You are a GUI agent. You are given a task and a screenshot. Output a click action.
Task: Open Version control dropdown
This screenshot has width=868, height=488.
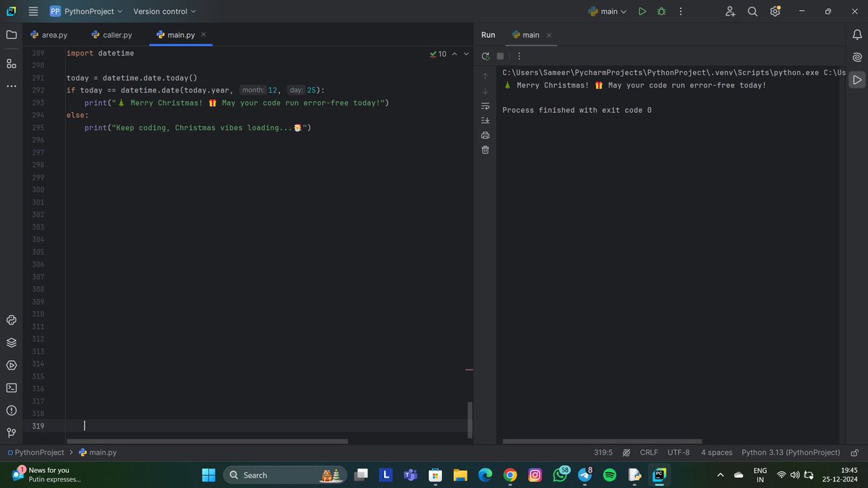pos(164,12)
